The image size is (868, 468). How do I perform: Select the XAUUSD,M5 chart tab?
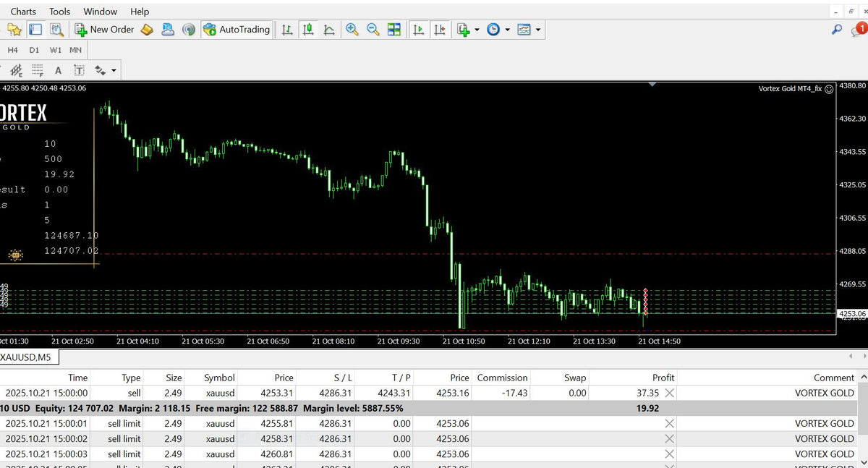coord(26,357)
